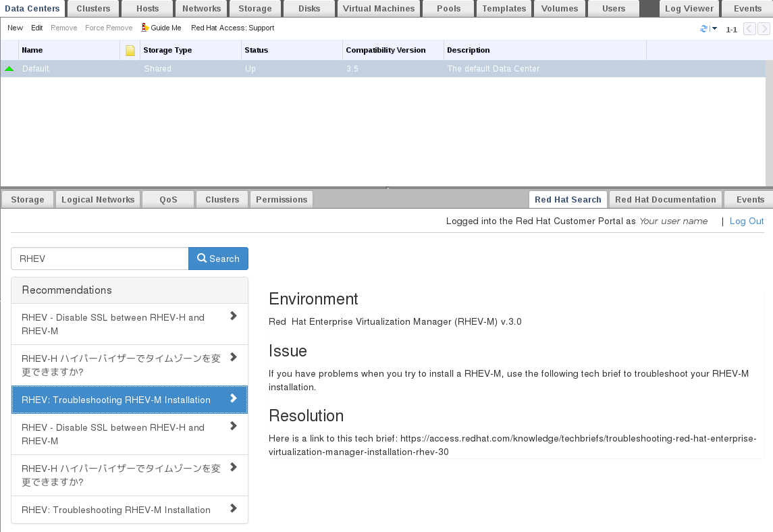Open the refresh interval dropdown arrow
This screenshot has height=532, width=773.
point(714,28)
